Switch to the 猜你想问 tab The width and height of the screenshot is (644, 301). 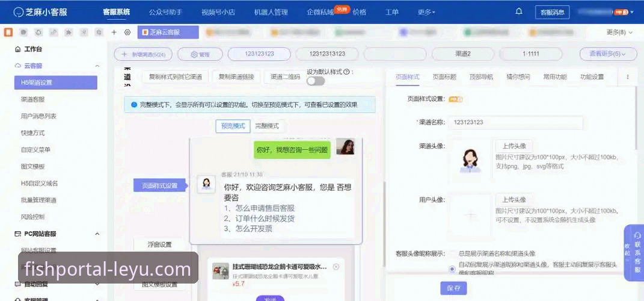(518, 77)
